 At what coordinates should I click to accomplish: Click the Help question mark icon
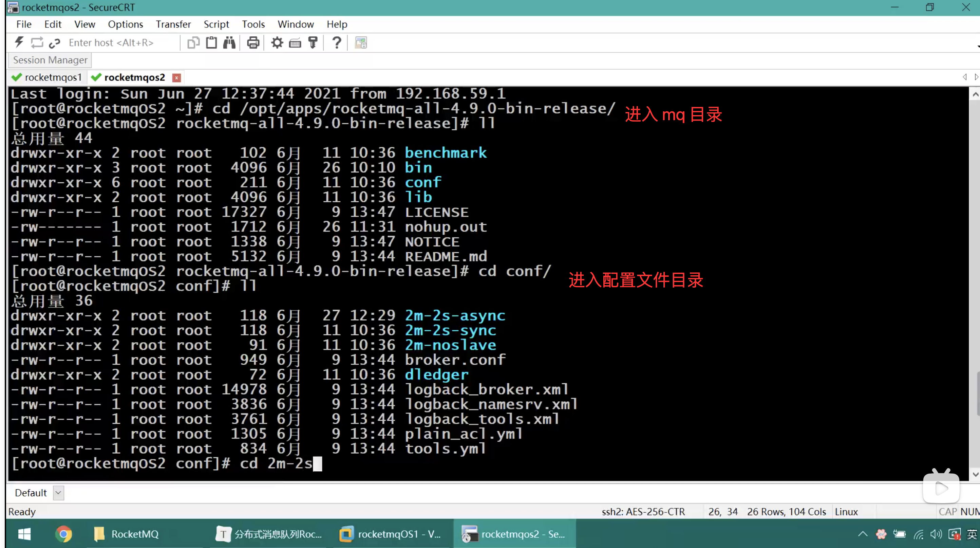point(337,42)
